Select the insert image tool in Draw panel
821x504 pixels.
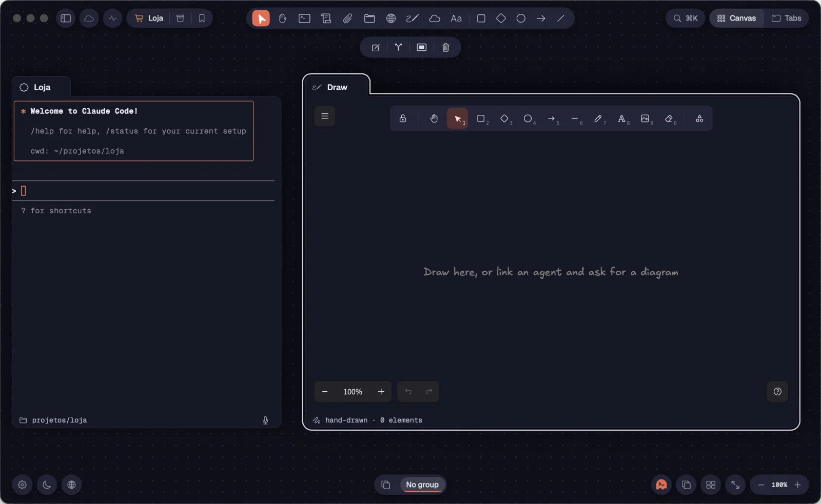tap(646, 119)
